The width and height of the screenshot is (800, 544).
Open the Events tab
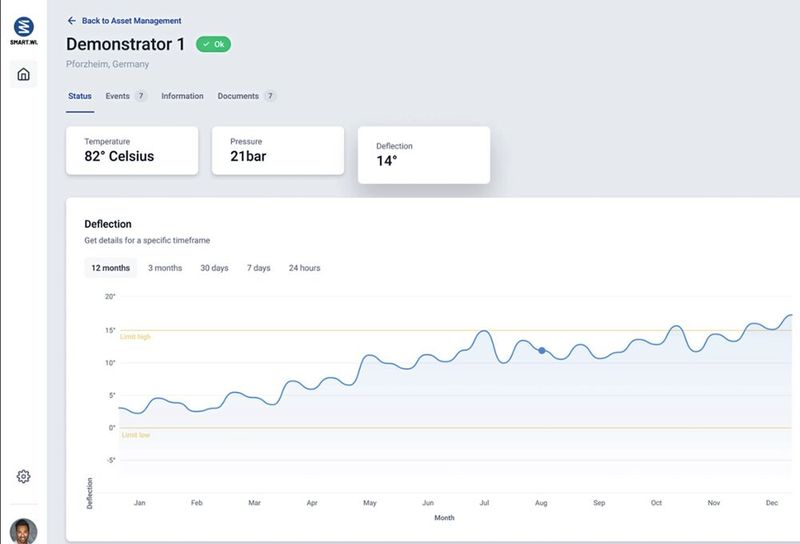tap(117, 96)
